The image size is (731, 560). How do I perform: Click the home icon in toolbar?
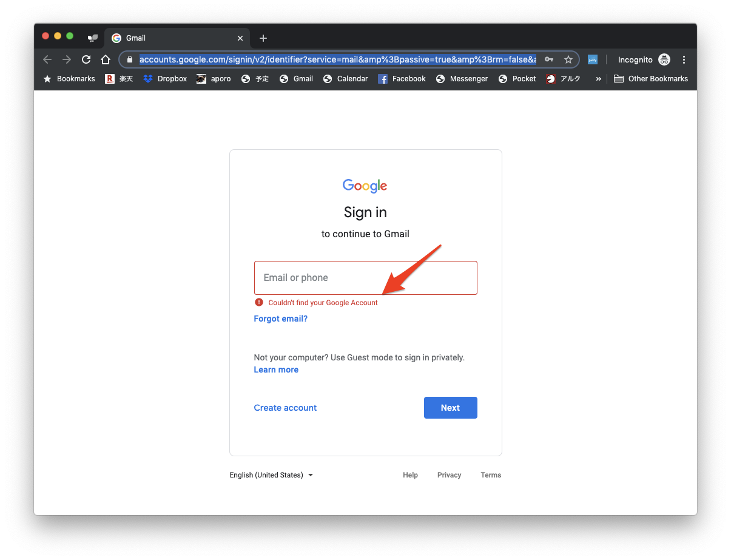tap(106, 59)
